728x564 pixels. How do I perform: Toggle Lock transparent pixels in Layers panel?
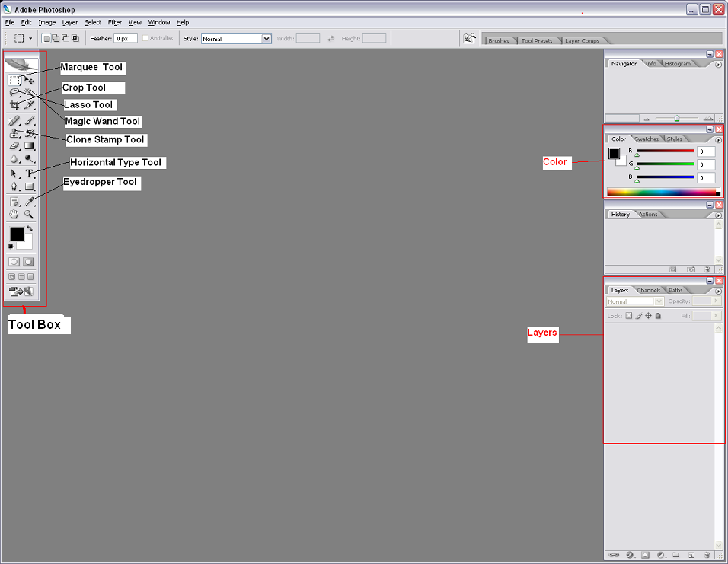pyautogui.click(x=629, y=316)
